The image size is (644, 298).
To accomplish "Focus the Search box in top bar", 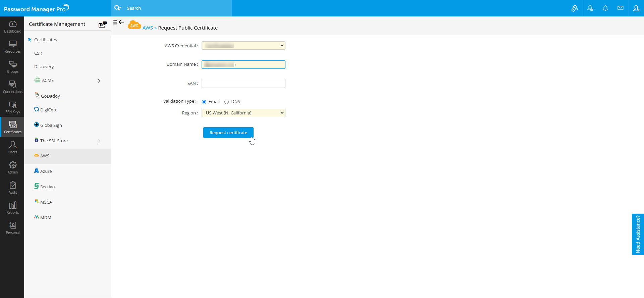I will pos(178,8).
